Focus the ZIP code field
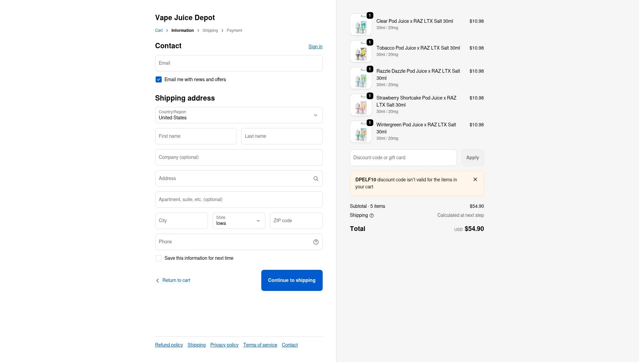 click(296, 221)
